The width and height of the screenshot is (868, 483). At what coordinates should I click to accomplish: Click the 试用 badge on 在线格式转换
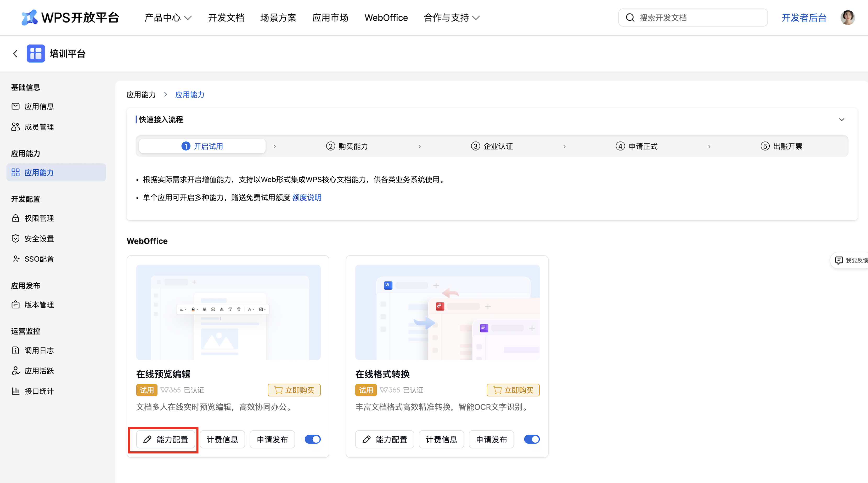(x=366, y=390)
